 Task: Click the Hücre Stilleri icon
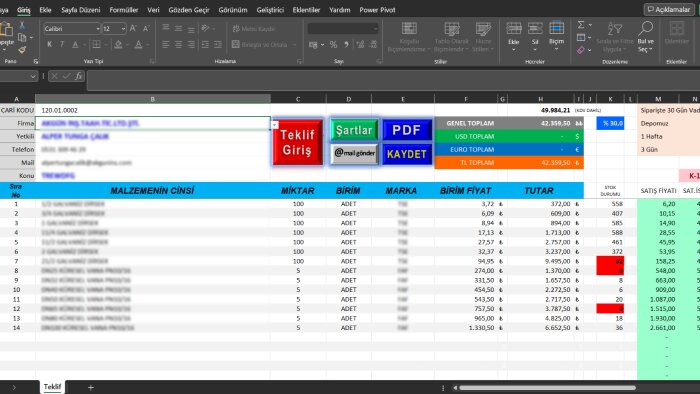coord(483,29)
